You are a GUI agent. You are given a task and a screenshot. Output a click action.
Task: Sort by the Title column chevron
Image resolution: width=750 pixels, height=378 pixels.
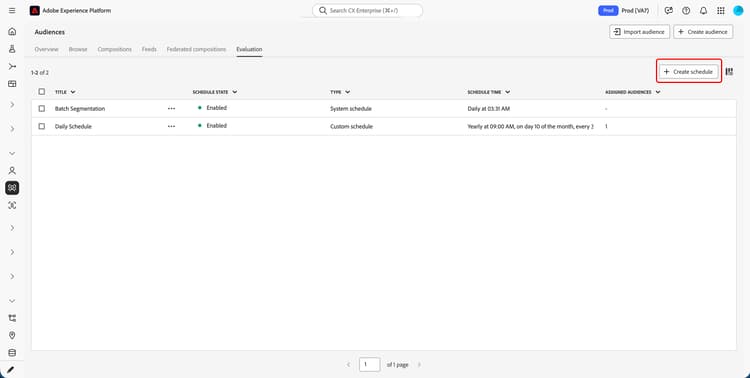tap(73, 92)
